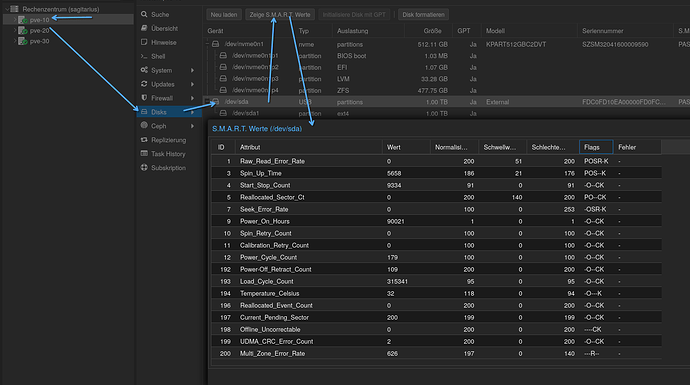Click the disk icon of /dev/nvme0n1
The height and width of the screenshot is (385, 690).
[x=215, y=44]
